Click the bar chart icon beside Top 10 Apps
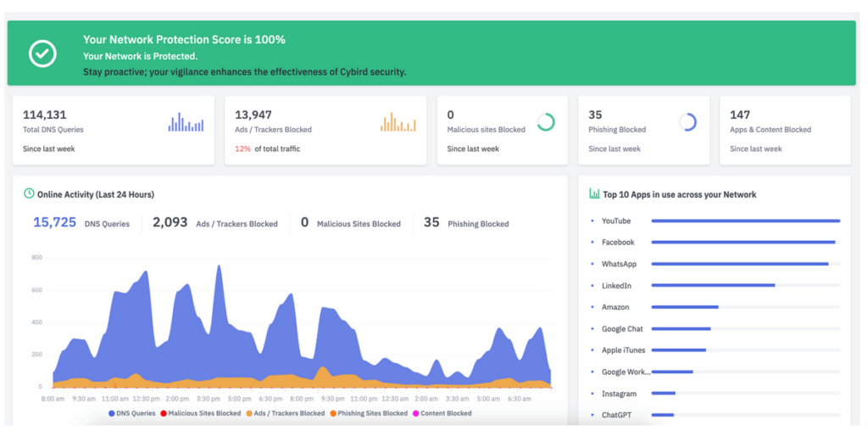This screenshot has height=442, width=868. click(x=594, y=194)
